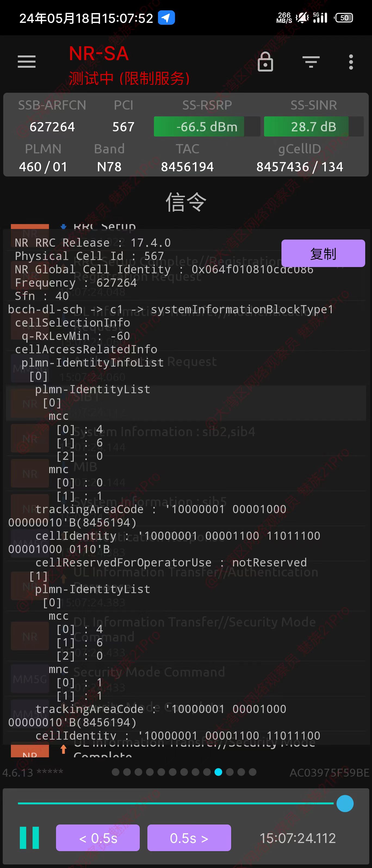The image size is (372, 868).
Task: Open the filter icon in toolbar
Action: pyautogui.click(x=311, y=62)
